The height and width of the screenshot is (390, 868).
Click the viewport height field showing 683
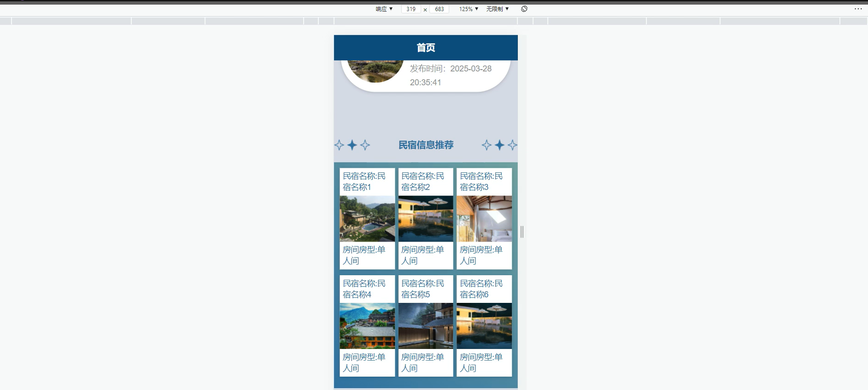tap(440, 9)
